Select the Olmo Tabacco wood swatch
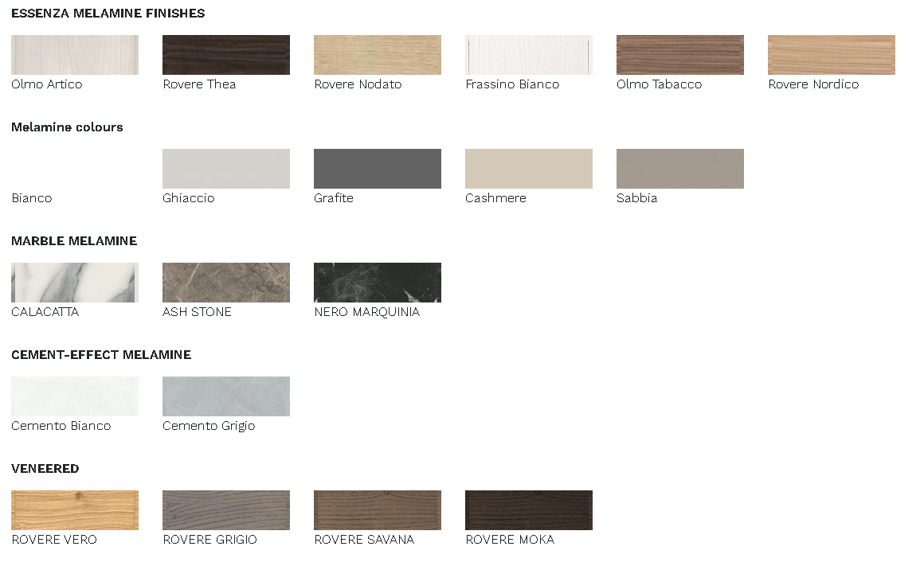 click(680, 55)
